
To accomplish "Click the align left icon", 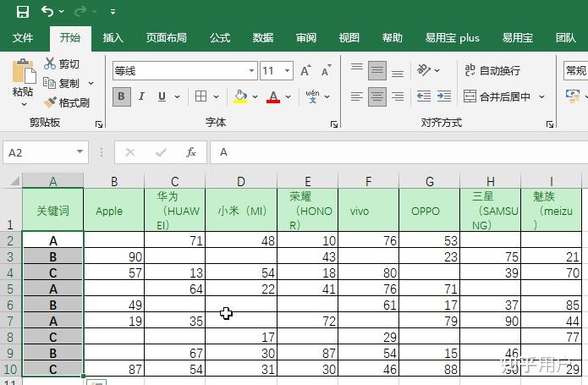I will click(x=357, y=96).
